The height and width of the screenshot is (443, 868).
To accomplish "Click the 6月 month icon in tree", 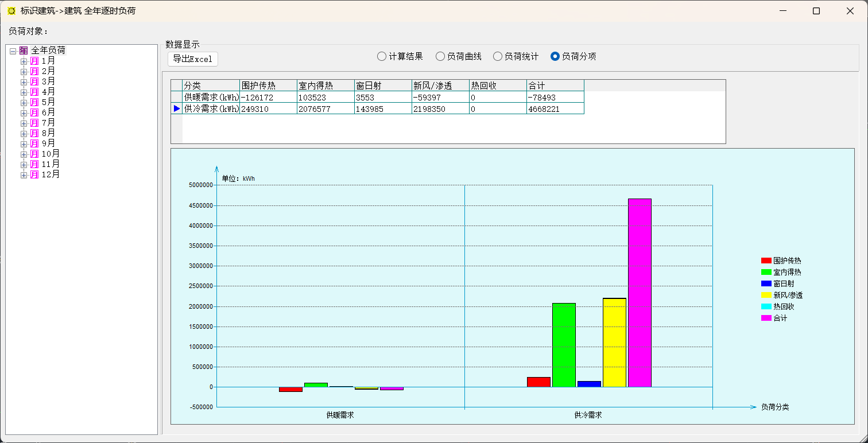I will (x=34, y=112).
